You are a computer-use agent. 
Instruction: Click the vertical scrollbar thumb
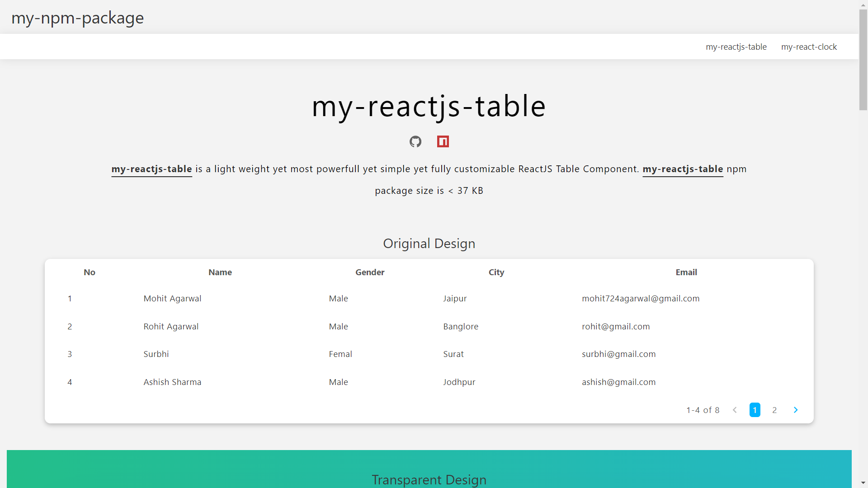click(x=863, y=60)
